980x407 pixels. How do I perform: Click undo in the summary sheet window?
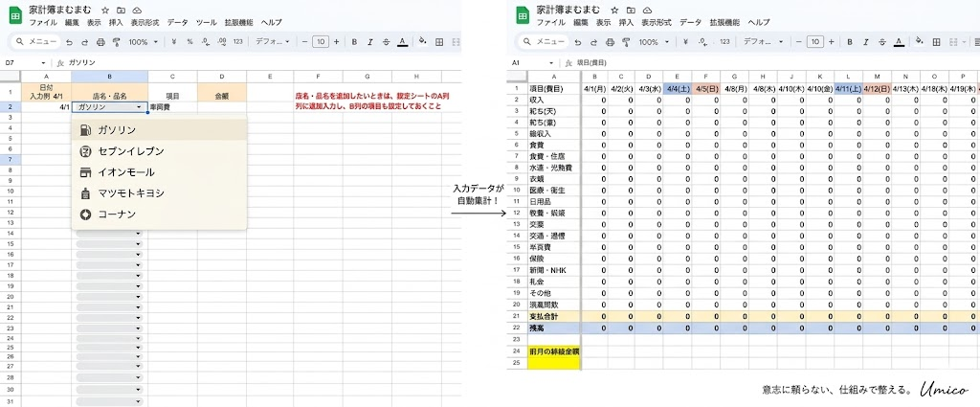[578, 42]
